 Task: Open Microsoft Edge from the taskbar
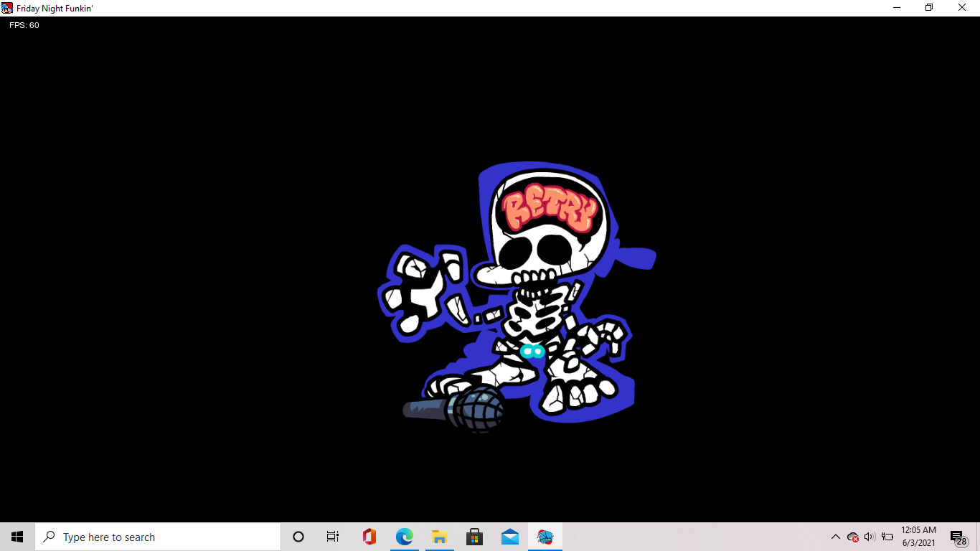[405, 537]
